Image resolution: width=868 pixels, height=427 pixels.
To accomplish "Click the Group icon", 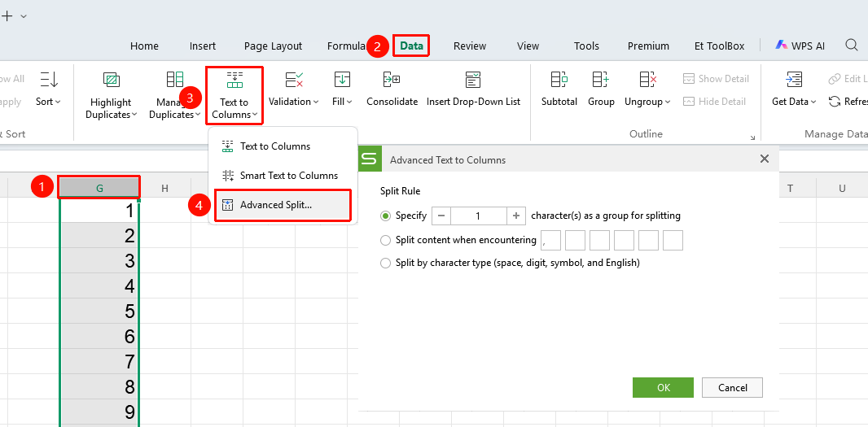I will (601, 80).
